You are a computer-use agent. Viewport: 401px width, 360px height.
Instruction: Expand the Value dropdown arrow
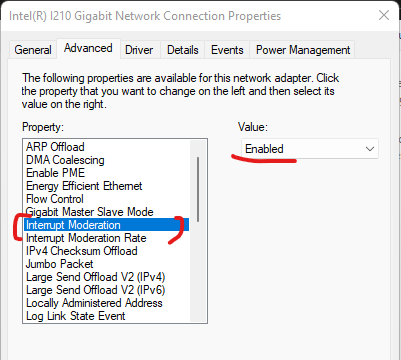pyautogui.click(x=370, y=149)
